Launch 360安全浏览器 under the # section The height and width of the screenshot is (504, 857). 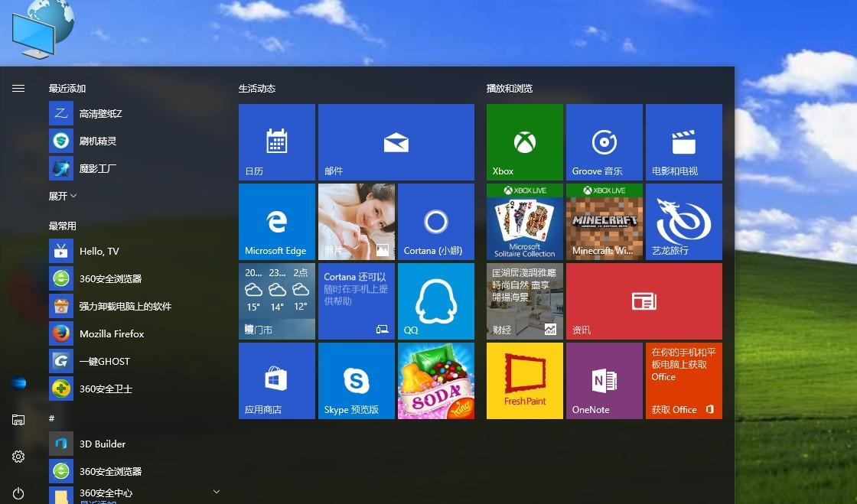pyautogui.click(x=134, y=471)
